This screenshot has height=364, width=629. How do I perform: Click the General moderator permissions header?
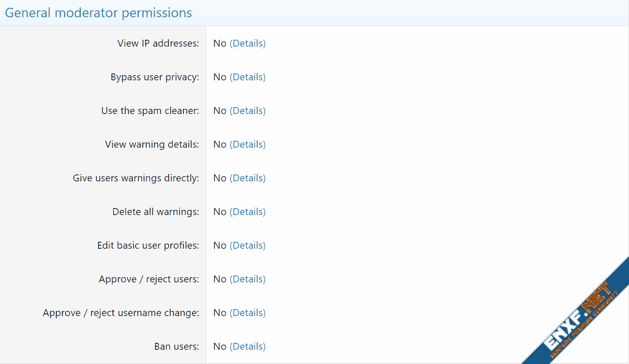click(x=99, y=13)
